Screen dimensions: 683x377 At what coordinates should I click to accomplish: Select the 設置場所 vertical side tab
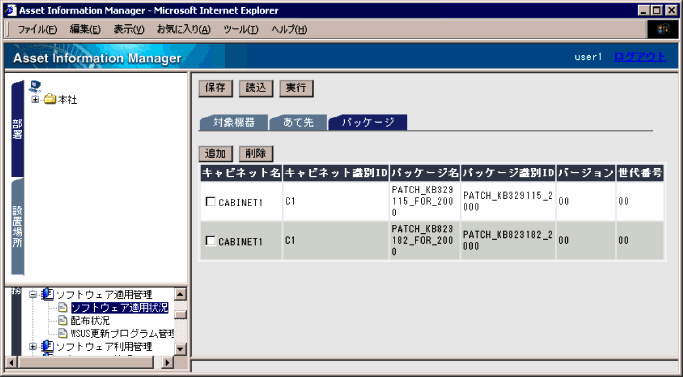point(17,227)
